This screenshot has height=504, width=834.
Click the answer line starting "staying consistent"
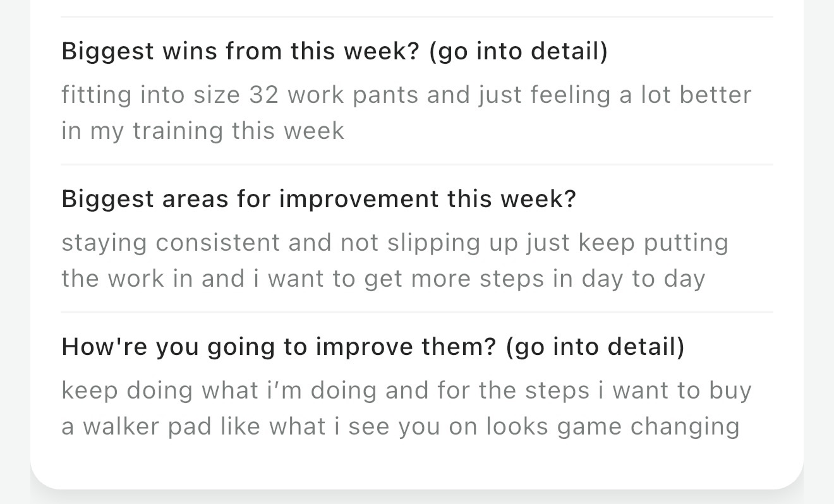click(x=395, y=243)
